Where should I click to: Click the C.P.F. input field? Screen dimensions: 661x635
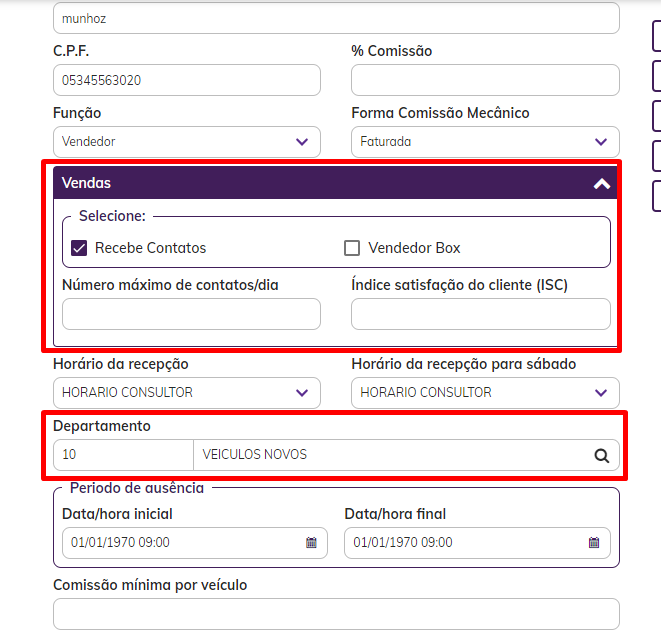(187, 80)
